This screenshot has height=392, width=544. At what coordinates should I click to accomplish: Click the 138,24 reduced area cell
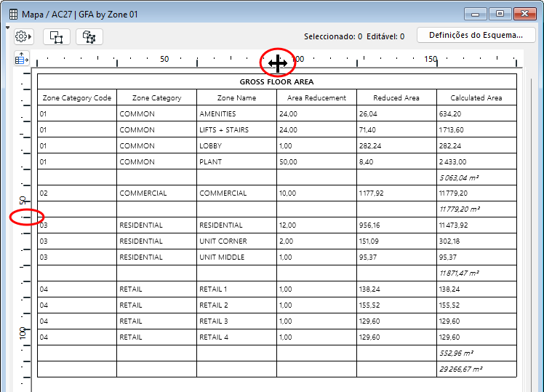(x=396, y=289)
